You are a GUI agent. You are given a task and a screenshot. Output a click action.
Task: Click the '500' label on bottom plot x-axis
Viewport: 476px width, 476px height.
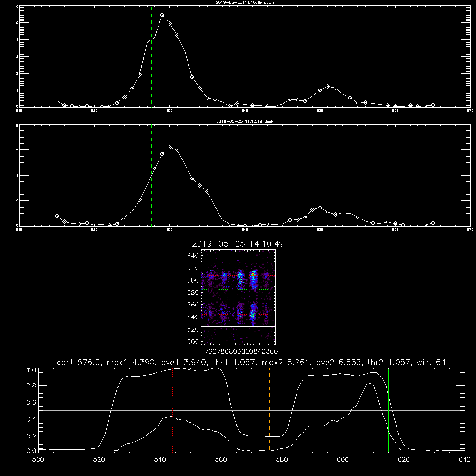coord(38,460)
